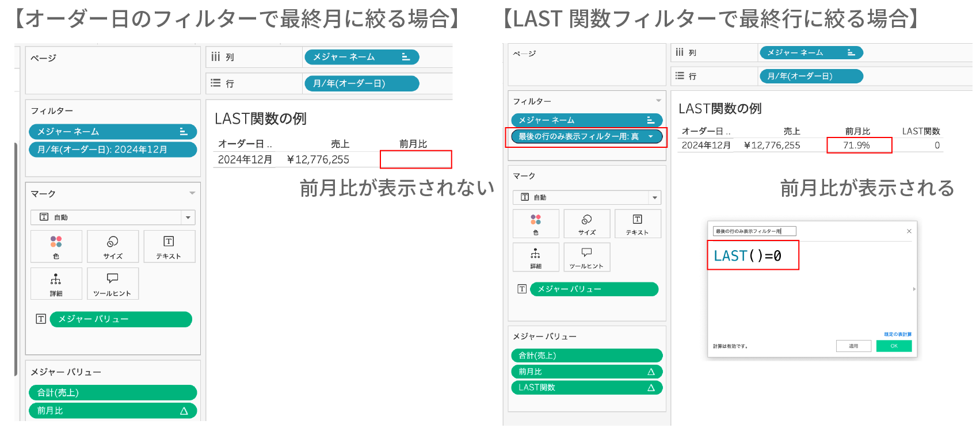
Task: Click the LAST関数の例 title in left screenshot
Action: coord(261,119)
